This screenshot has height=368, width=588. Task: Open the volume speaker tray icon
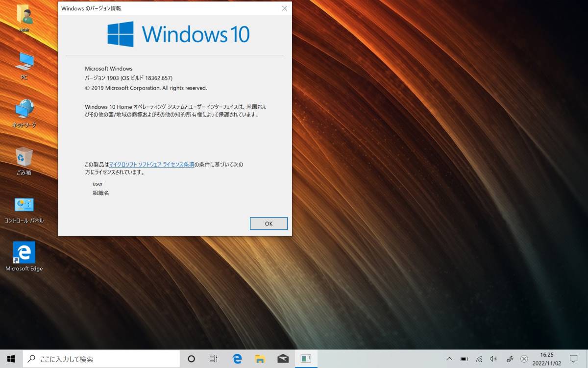click(x=493, y=359)
